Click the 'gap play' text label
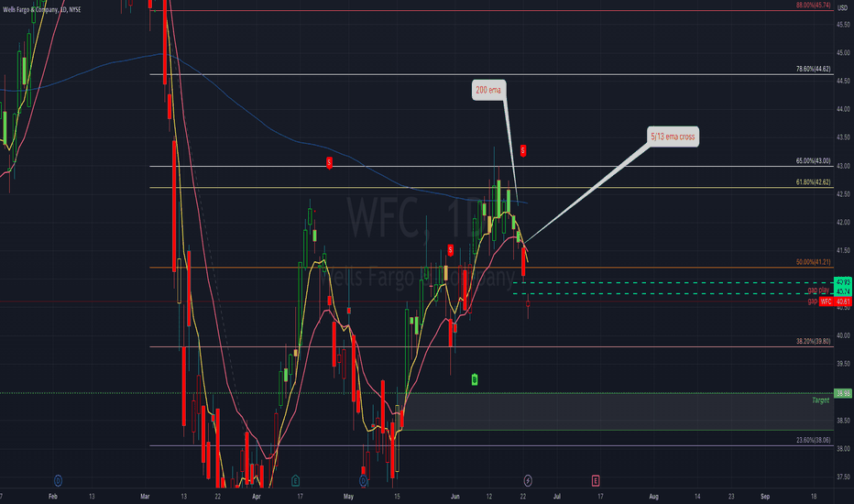This screenshot has height=504, width=854. [818, 290]
